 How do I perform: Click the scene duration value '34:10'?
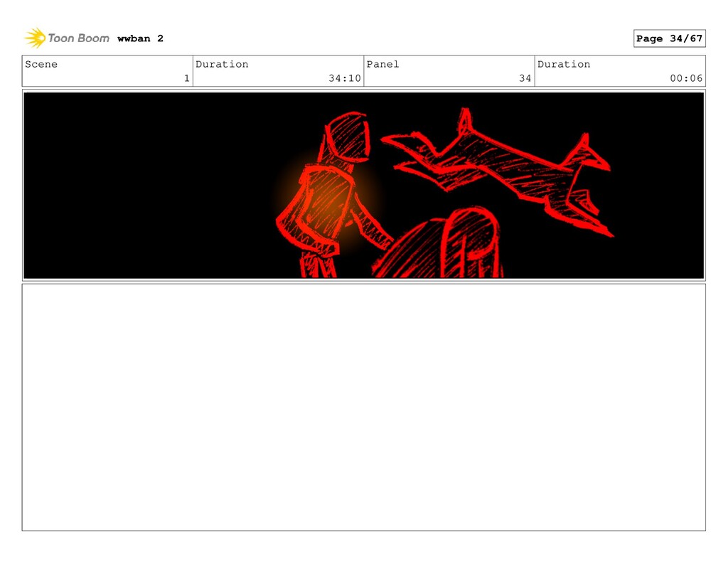tap(345, 78)
